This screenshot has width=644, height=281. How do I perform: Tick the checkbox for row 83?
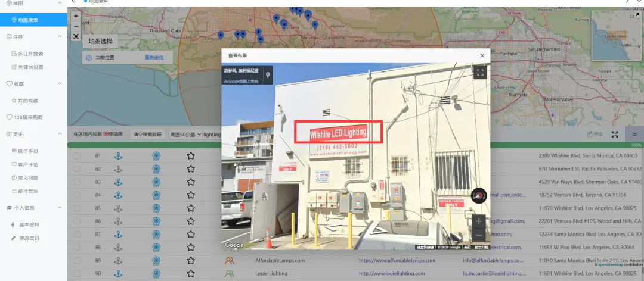coord(77,182)
